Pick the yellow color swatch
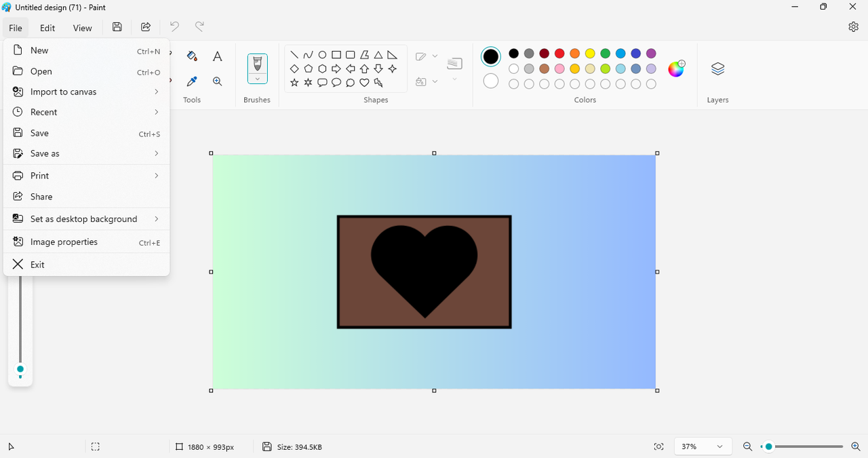This screenshot has width=868, height=458. point(590,54)
